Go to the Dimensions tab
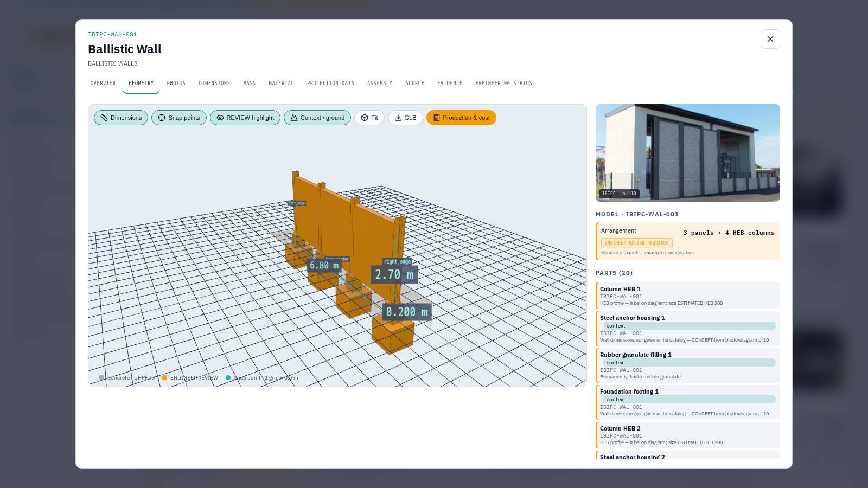The height and width of the screenshot is (488, 868). point(214,84)
